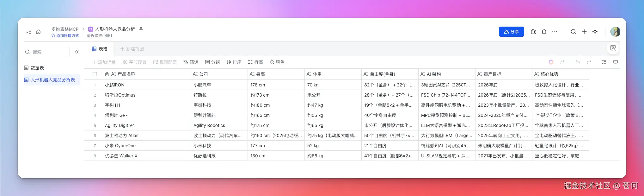Open notifications bell icon
Screen dimensions: 644x196
pos(544,32)
